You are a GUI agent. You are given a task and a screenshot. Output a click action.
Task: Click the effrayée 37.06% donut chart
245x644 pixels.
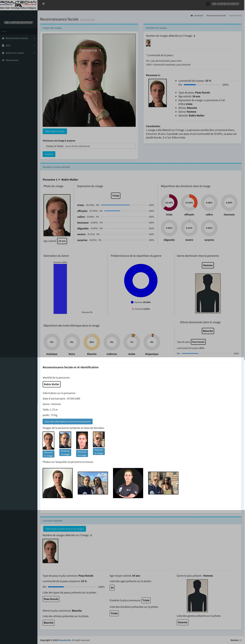pyautogui.click(x=189, y=203)
